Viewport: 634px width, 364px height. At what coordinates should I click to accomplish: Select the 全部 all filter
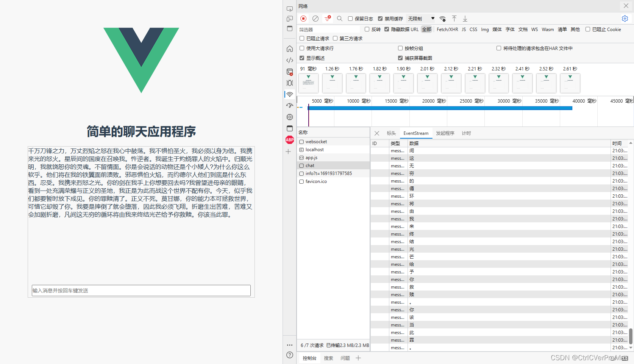426,29
